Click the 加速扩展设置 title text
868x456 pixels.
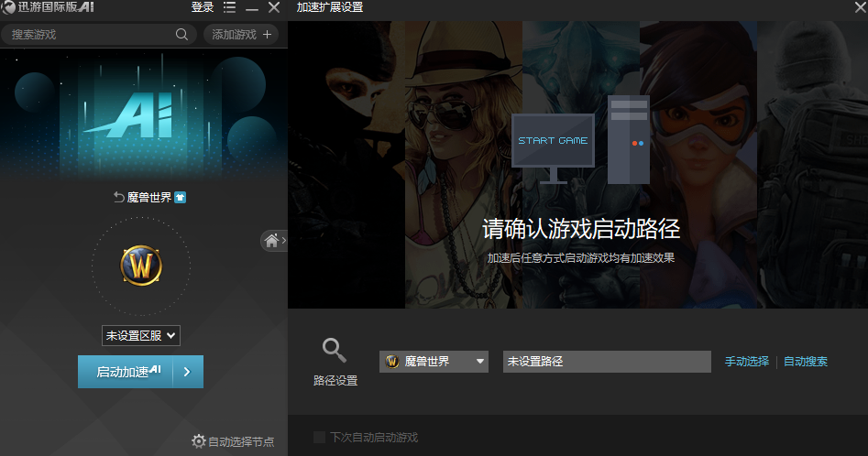point(330,7)
